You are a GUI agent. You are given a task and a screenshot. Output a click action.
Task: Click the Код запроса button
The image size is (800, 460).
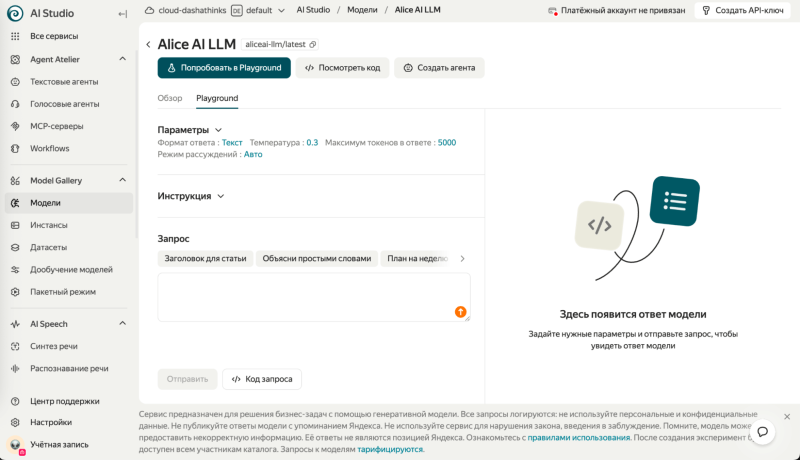coord(262,379)
